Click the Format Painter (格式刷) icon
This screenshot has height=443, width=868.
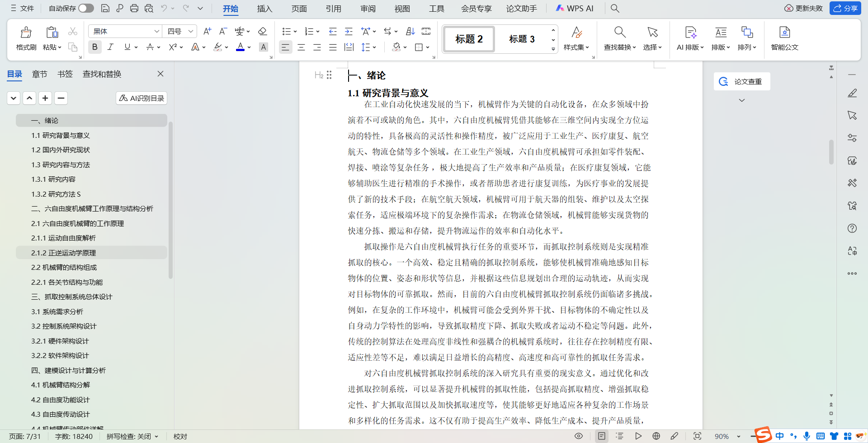coord(26,32)
